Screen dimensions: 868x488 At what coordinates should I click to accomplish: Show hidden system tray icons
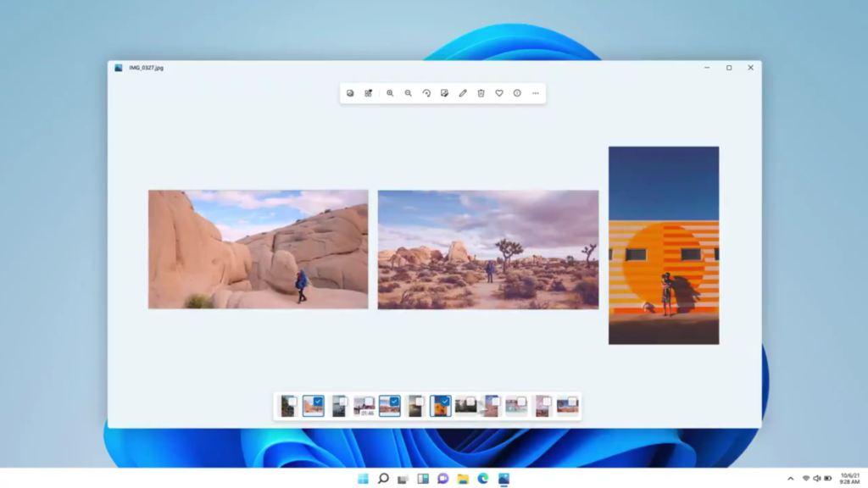[x=789, y=478]
